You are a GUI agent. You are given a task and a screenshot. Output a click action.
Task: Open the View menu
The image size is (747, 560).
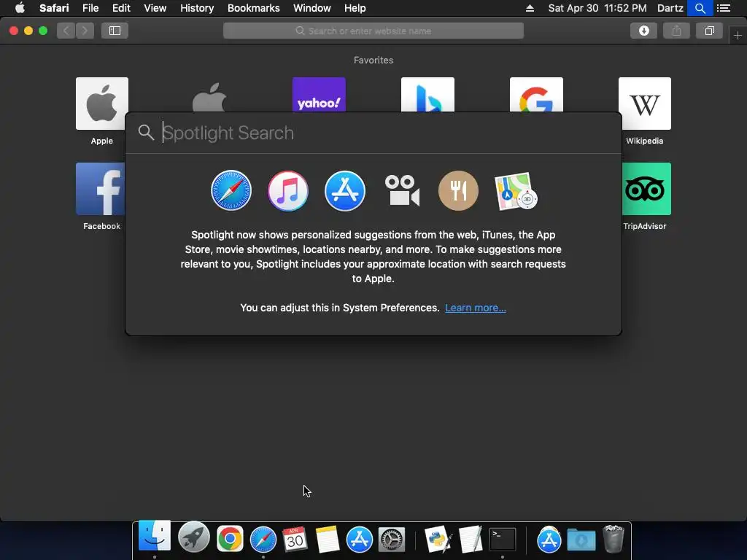click(155, 8)
